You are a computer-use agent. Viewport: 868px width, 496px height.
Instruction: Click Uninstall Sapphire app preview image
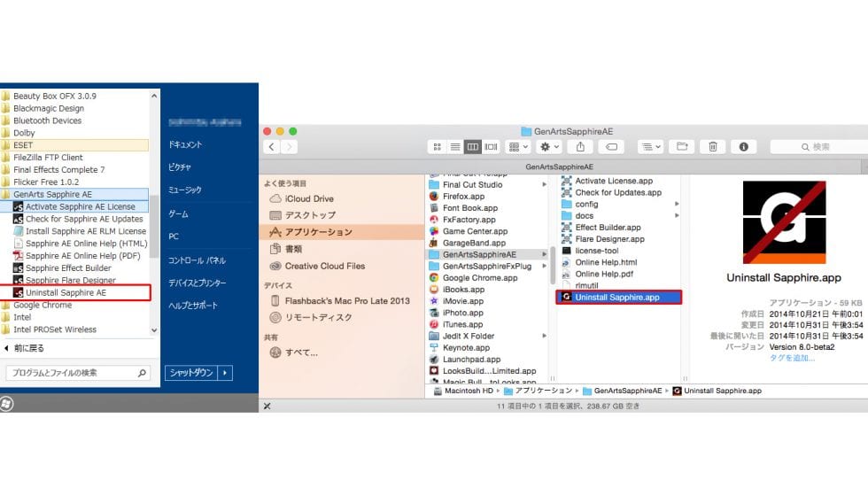784,222
